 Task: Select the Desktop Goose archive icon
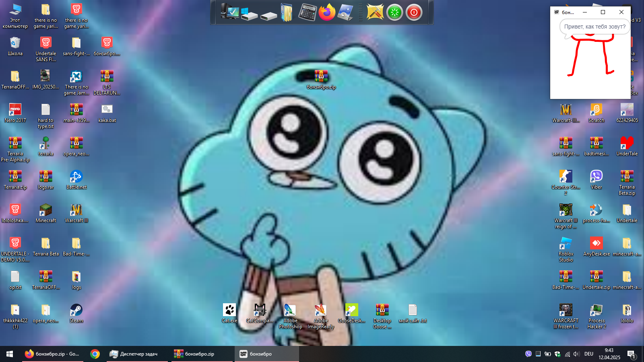[382, 316]
